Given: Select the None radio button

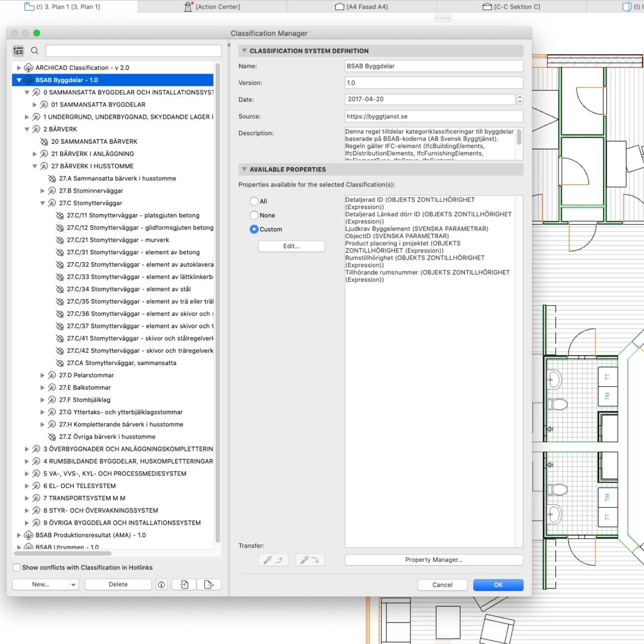Looking at the screenshot, I should click(254, 215).
